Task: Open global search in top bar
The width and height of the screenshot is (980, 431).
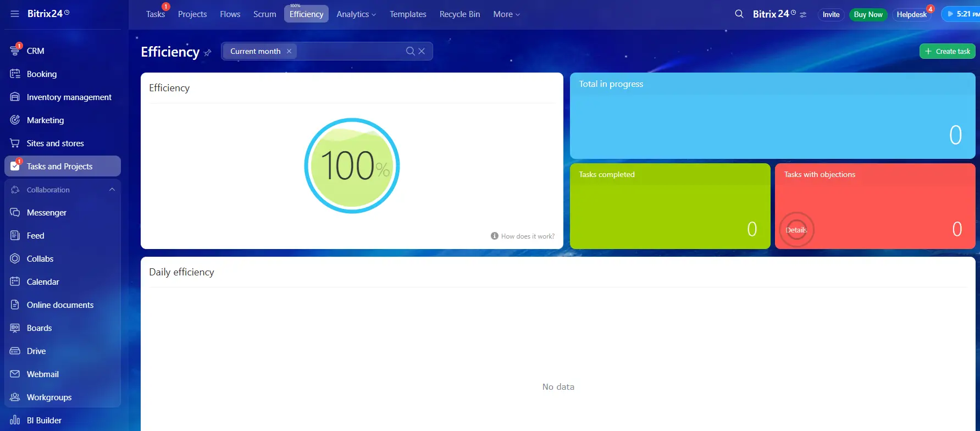Action: click(739, 14)
